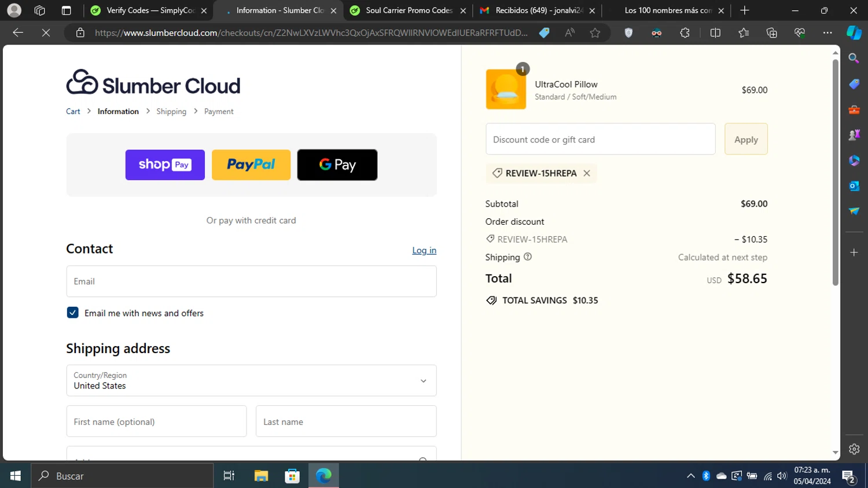Close the Verify Codes tab
Image resolution: width=868 pixels, height=488 pixels.
click(x=204, y=10)
